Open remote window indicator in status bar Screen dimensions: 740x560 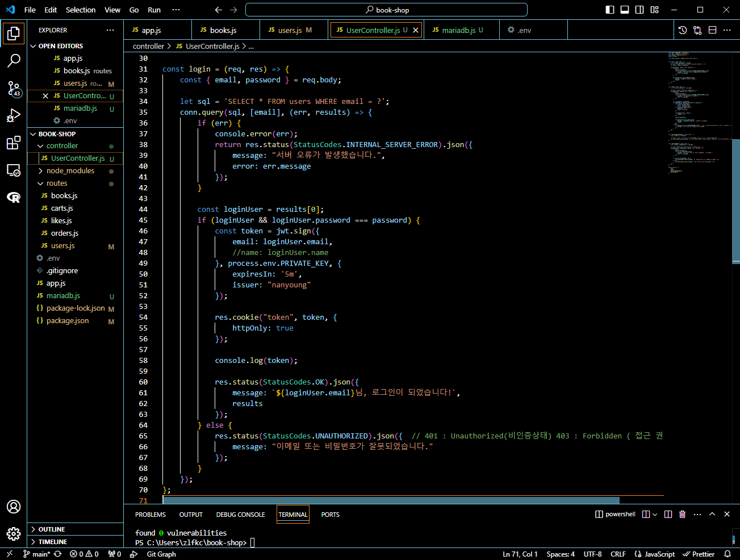click(x=9, y=554)
